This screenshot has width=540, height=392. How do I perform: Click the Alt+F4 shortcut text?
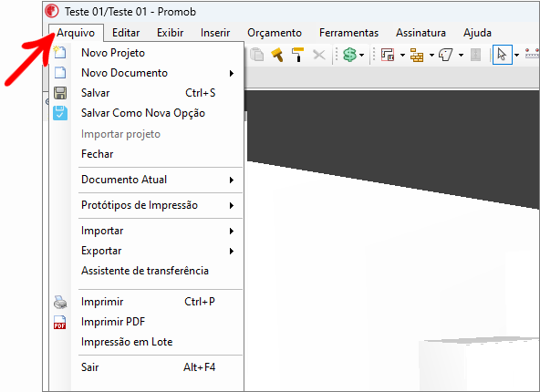[x=199, y=367]
